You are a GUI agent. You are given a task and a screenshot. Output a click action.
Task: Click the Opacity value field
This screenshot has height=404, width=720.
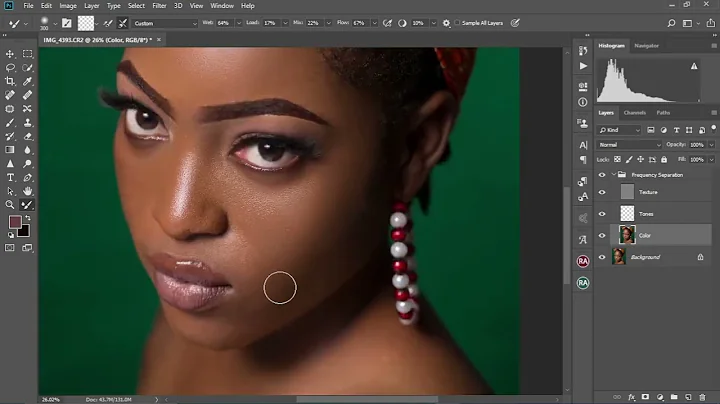697,145
